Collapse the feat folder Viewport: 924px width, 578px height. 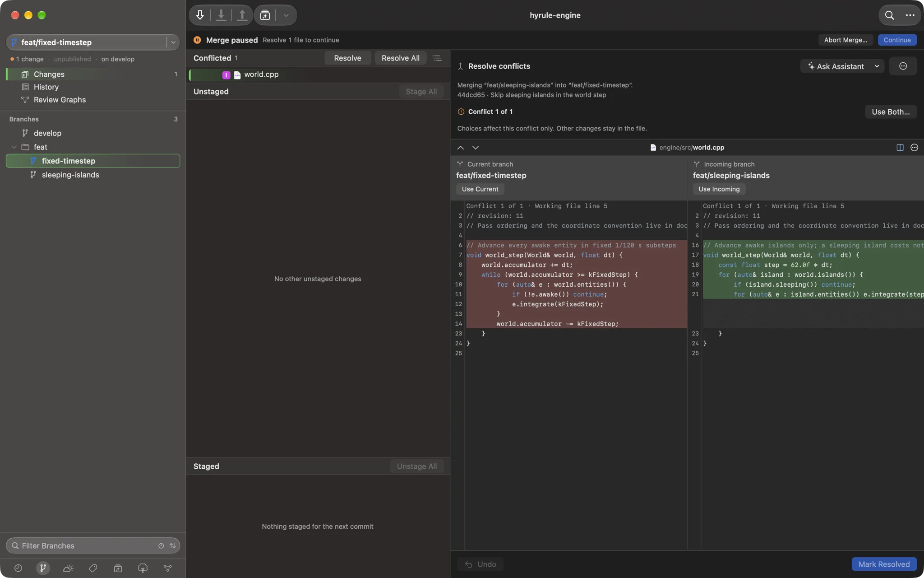pos(14,147)
